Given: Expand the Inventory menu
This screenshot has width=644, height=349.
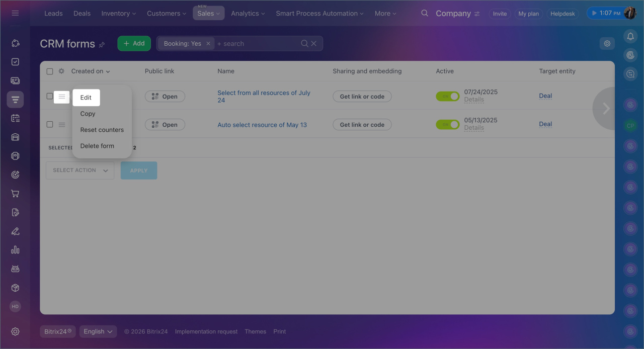Looking at the screenshot, I should (118, 14).
